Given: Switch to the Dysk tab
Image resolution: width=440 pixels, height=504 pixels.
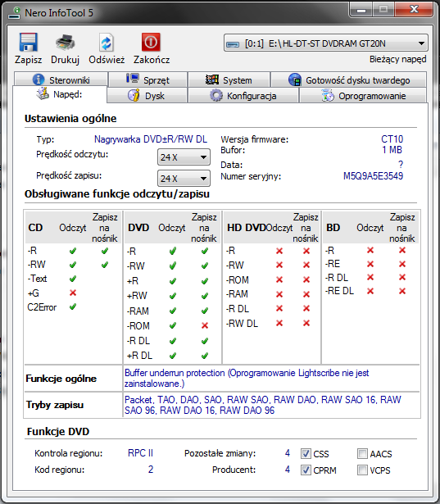Looking at the screenshot, I should pos(147,95).
